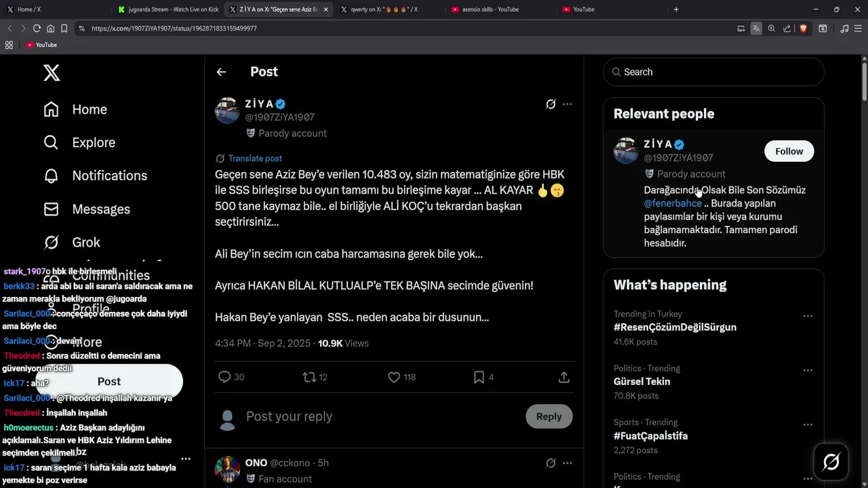Click the Grok icon on ONO's reply
This screenshot has height=488, width=868.
(x=551, y=463)
